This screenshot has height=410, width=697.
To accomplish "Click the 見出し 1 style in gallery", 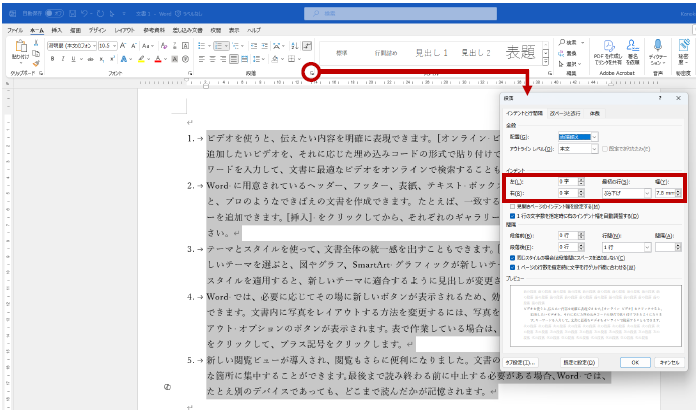I will pos(432,52).
